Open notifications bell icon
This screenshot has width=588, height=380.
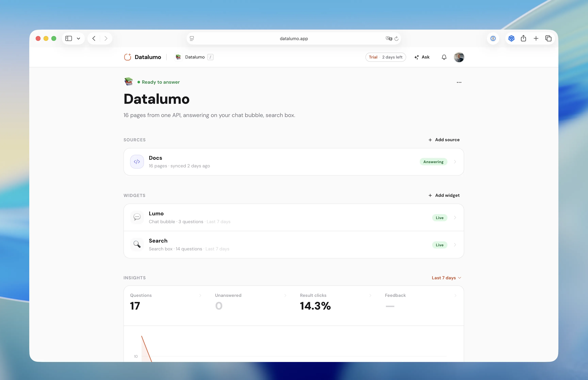[x=444, y=57]
